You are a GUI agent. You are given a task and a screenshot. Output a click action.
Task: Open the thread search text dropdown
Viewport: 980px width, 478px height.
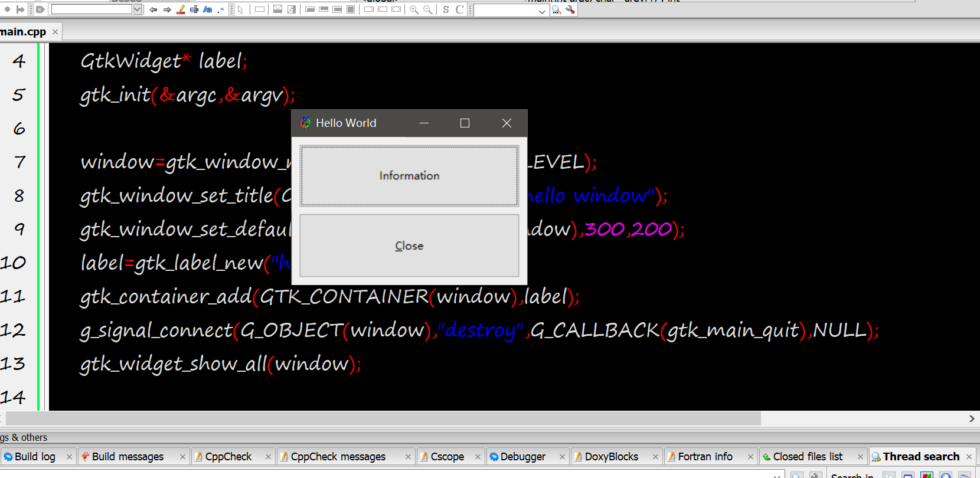tap(542, 11)
